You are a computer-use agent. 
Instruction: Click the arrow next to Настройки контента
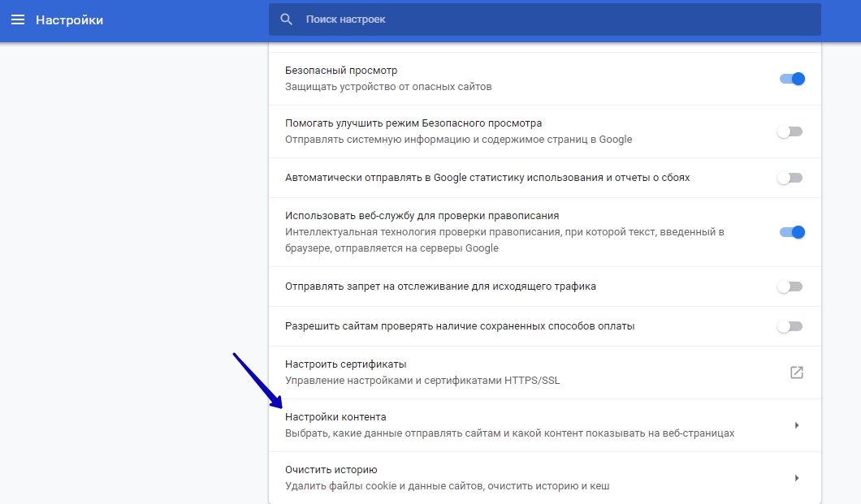pos(797,424)
